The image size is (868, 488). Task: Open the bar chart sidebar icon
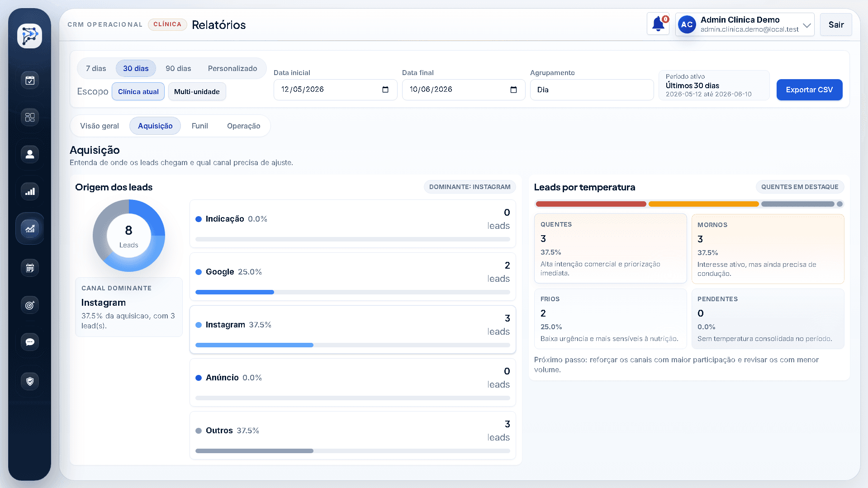(x=30, y=191)
